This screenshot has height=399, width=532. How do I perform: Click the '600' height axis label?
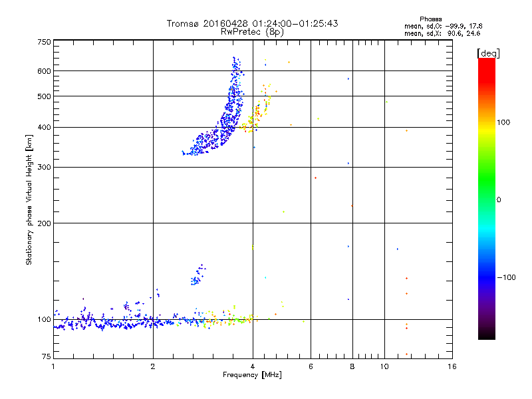coord(44,71)
